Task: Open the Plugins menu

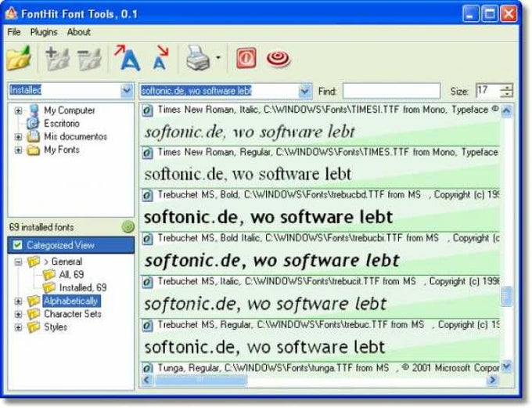Action: point(44,32)
